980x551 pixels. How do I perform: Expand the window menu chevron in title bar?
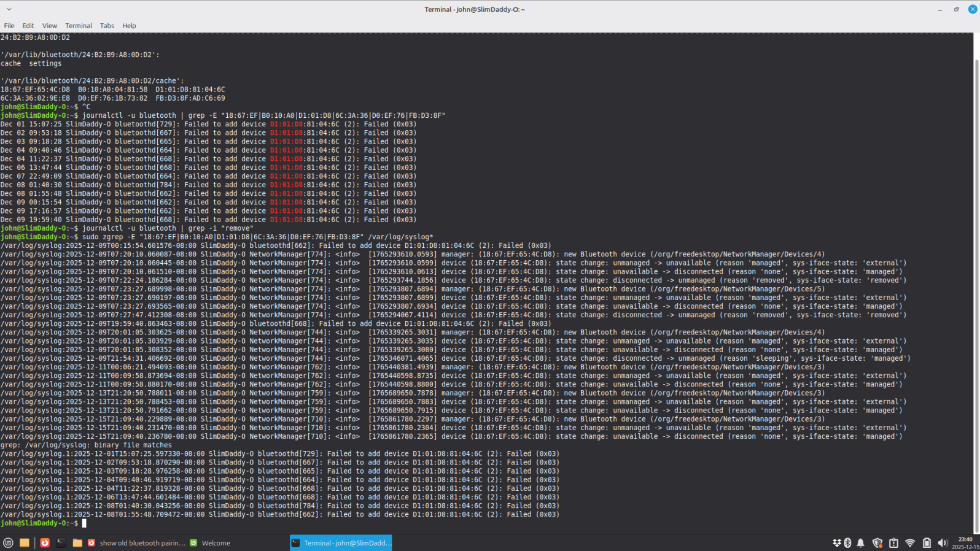[9, 9]
